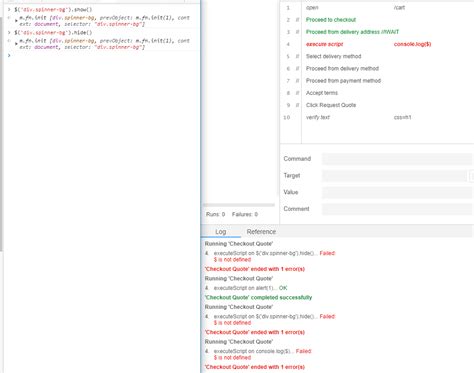Select the 'verify text' command in row 10

point(318,117)
